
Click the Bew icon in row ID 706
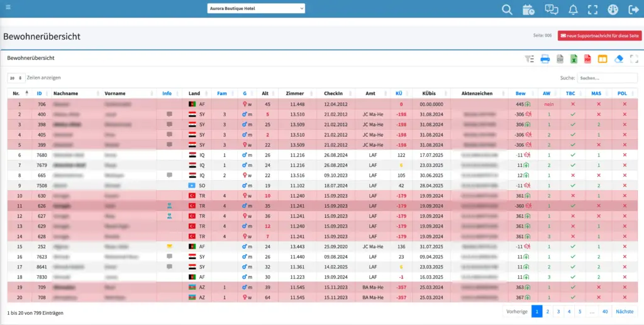click(x=528, y=104)
